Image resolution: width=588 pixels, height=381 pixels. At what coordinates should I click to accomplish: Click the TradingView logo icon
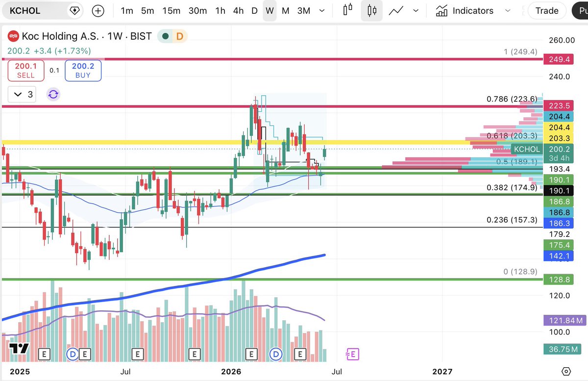point(20,349)
